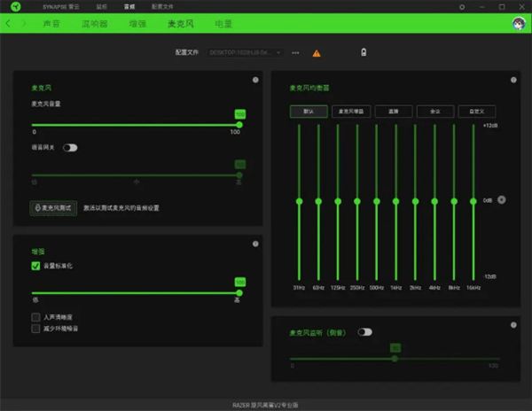Open the user avatar profile
Screen dimensions: 532x411
[517, 23]
